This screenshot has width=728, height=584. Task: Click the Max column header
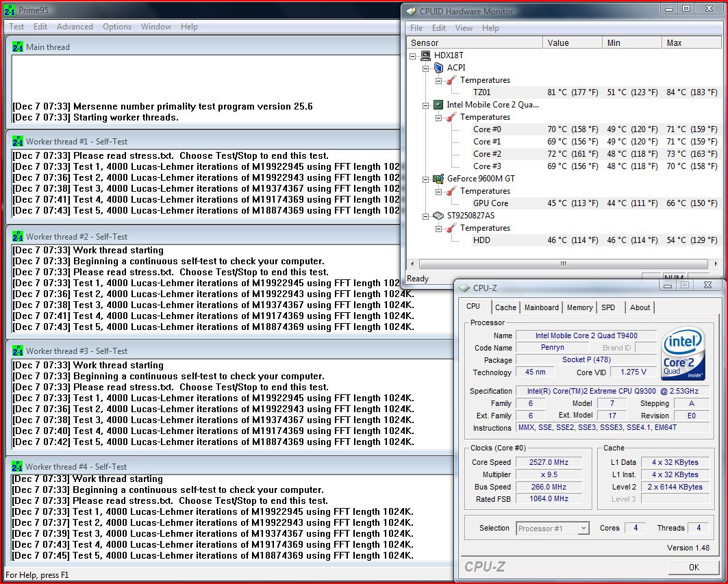pos(691,42)
